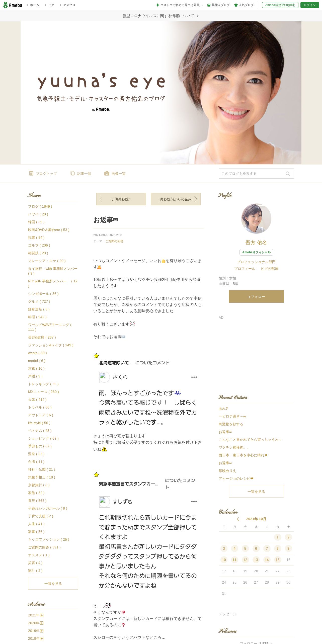Open the メッセージ link
322x644 pixels.
click(x=227, y=614)
